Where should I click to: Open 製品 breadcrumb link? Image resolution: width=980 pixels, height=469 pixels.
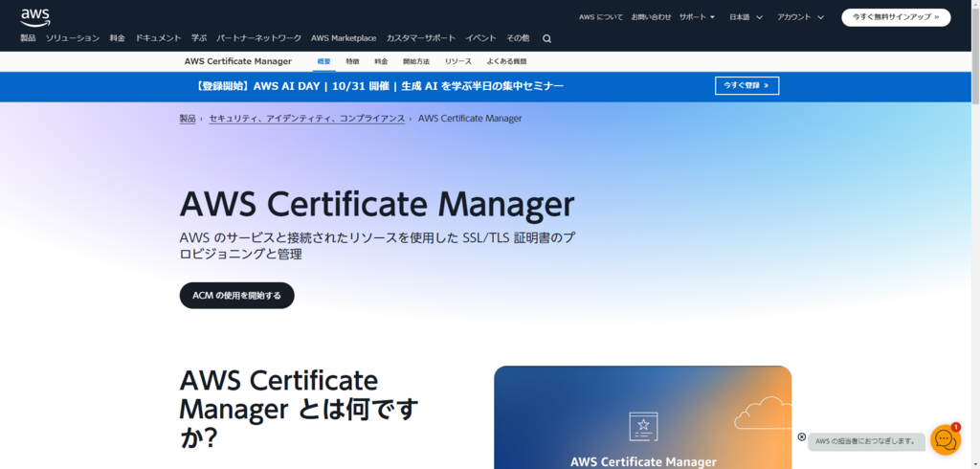(x=188, y=118)
